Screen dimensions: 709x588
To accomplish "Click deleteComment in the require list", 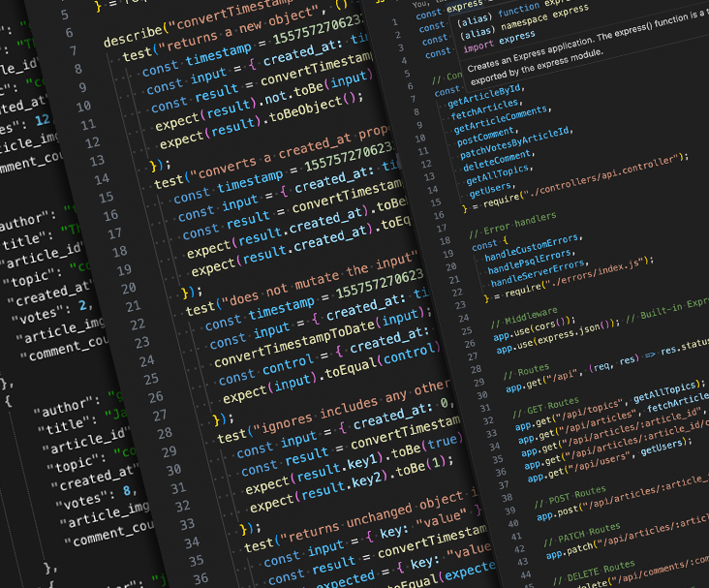I will coord(498,160).
